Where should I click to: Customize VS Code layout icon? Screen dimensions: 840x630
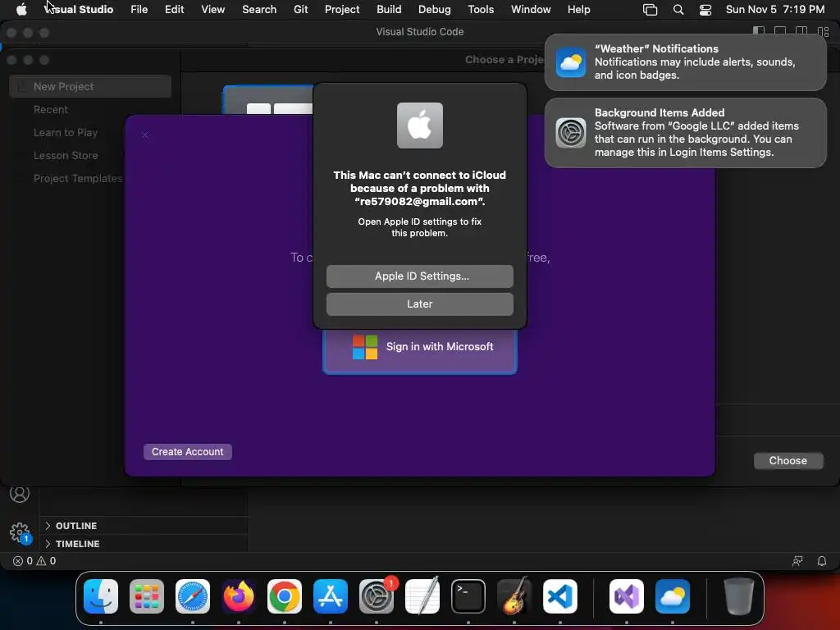tap(823, 32)
